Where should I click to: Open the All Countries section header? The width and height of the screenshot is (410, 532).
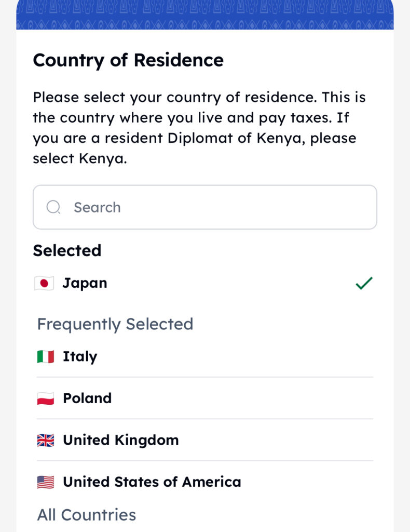tap(86, 515)
